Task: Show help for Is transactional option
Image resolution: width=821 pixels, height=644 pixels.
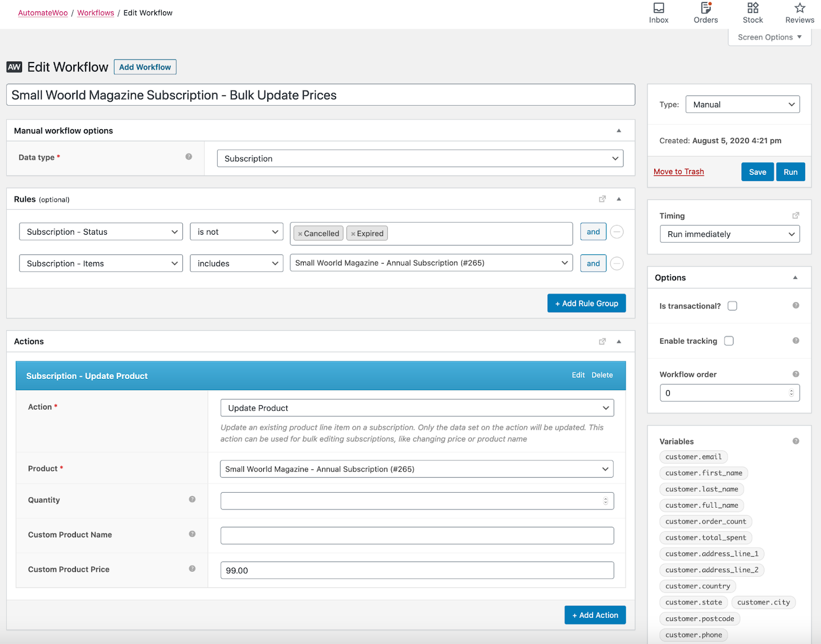Action: tap(796, 306)
